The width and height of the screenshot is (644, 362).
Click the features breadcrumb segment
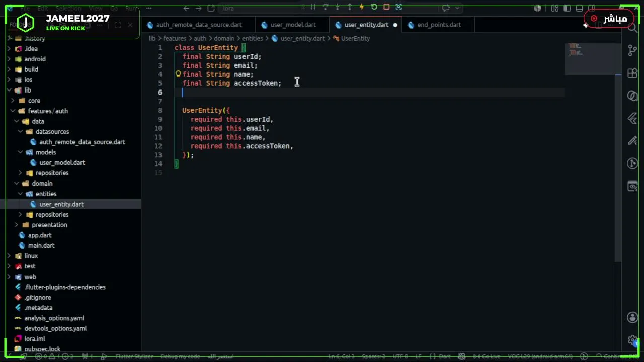click(x=175, y=38)
